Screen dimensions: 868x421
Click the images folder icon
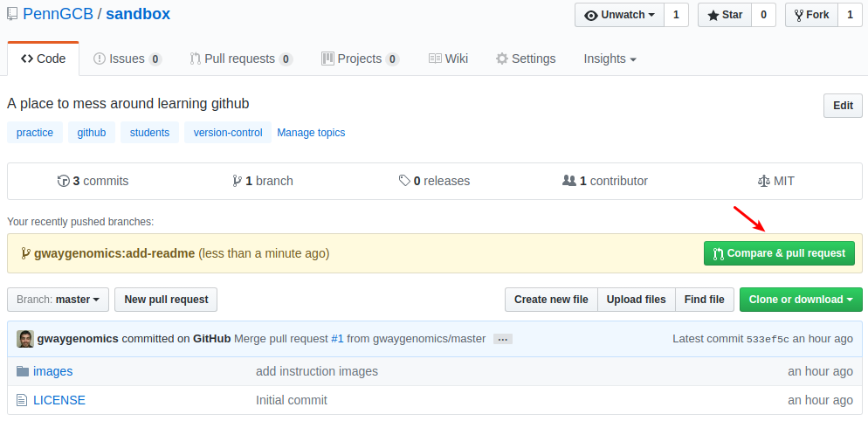[22, 371]
